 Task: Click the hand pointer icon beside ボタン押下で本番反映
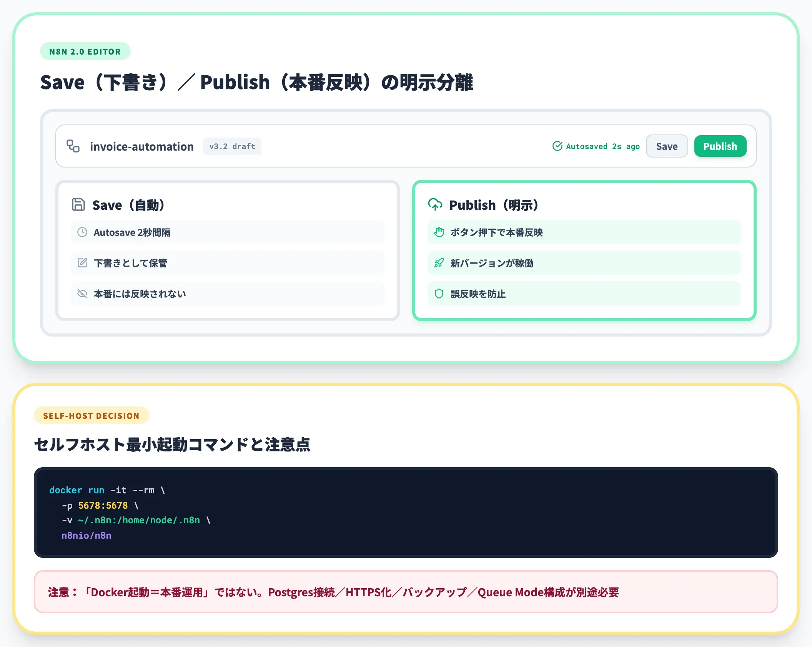click(x=439, y=232)
